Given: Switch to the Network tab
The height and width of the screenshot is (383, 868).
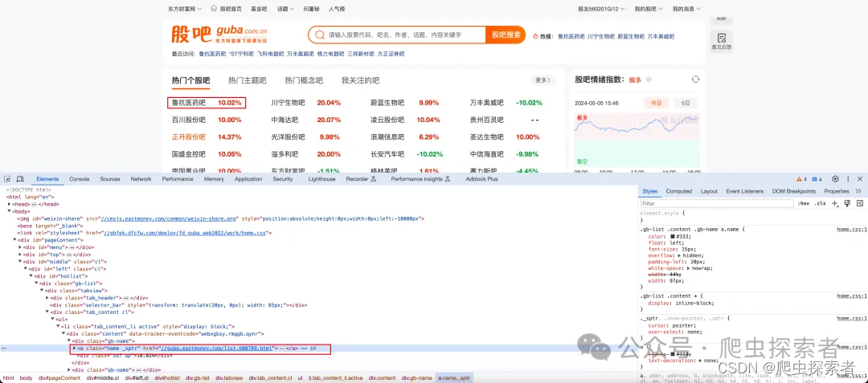Looking at the screenshot, I should click(141, 179).
